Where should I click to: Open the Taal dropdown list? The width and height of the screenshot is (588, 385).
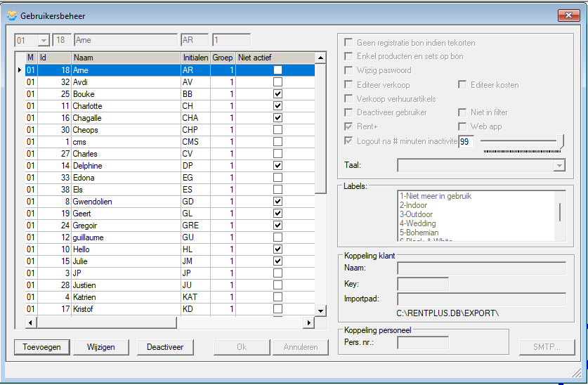559,165
